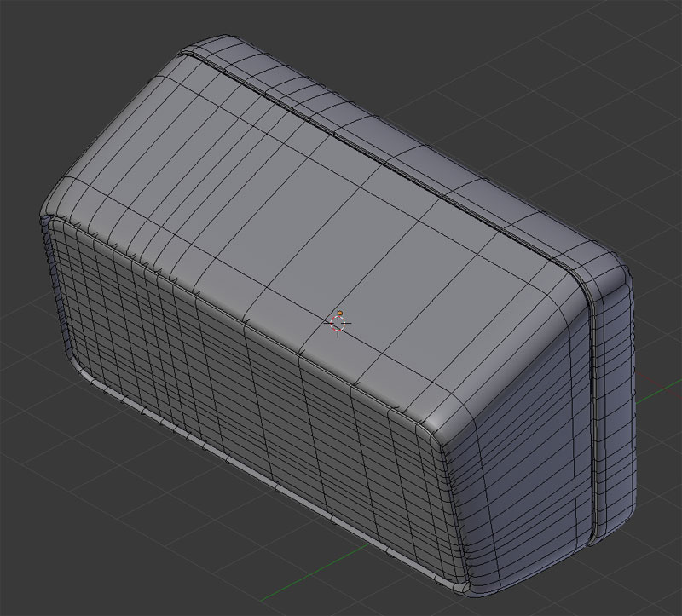Image resolution: width=682 pixels, height=616 pixels.
Task: Click the red-white 3D cursor crosshair
Action: pyautogui.click(x=338, y=323)
